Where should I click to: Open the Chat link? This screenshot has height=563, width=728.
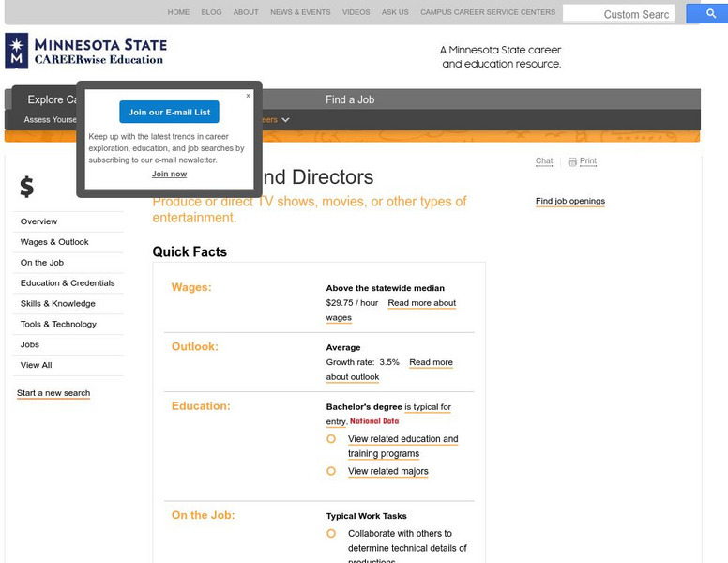pyautogui.click(x=544, y=160)
